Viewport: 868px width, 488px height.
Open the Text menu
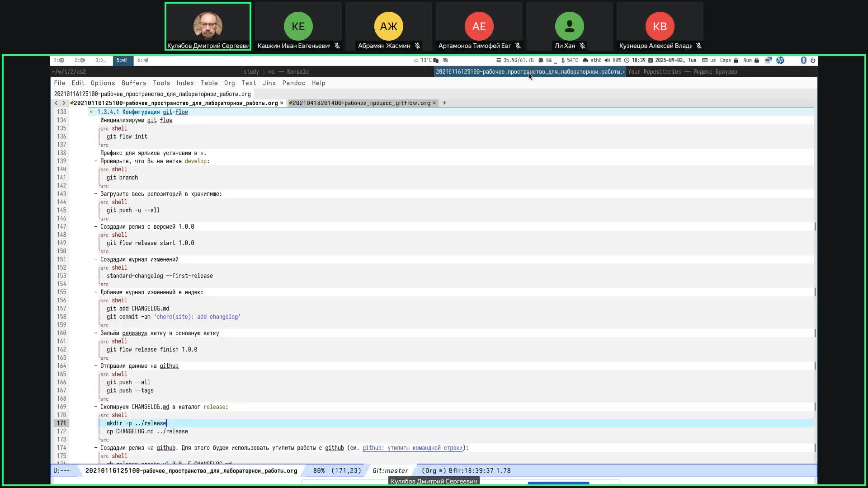click(x=249, y=83)
